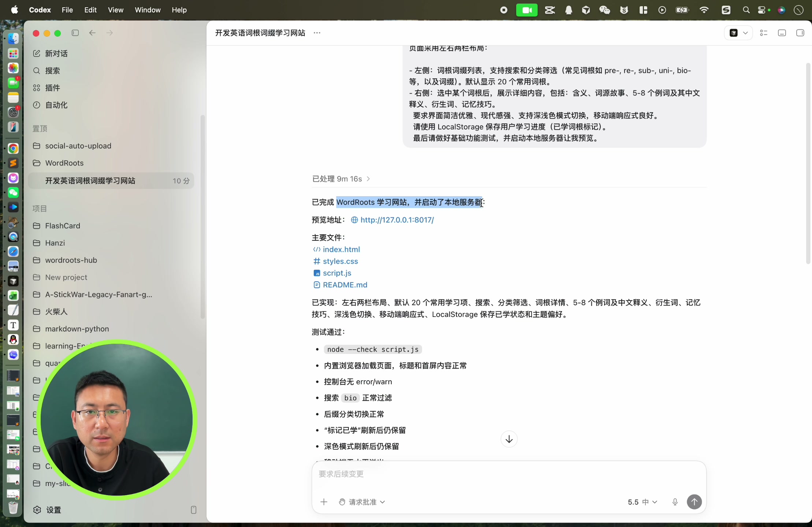
Task: Select pinned folder WordRoots
Action: tap(111, 163)
